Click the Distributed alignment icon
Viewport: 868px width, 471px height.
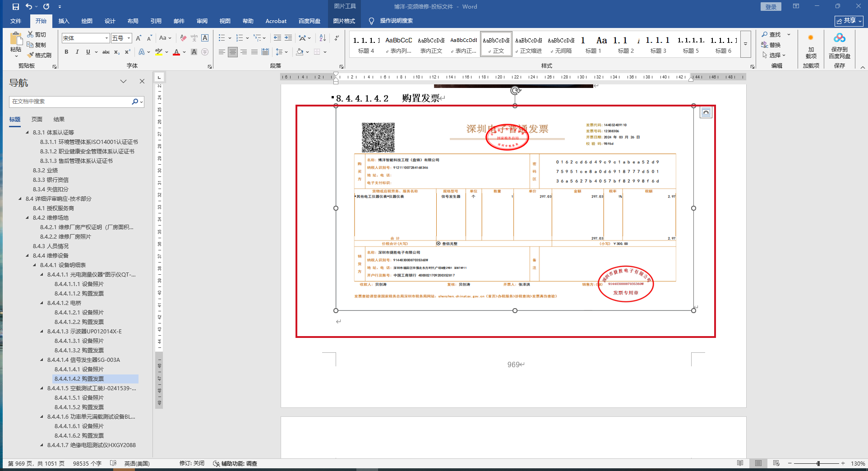click(265, 52)
